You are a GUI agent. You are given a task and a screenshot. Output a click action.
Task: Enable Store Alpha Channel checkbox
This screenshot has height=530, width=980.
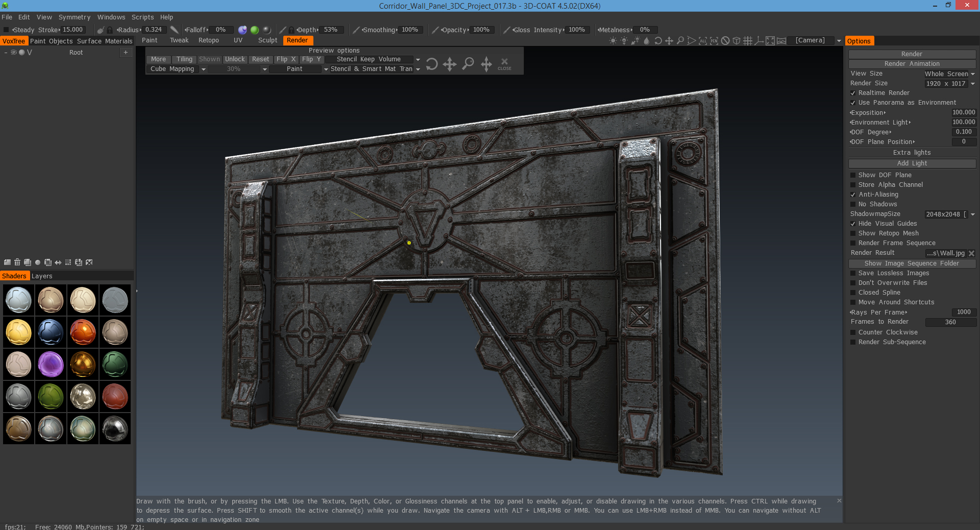coord(853,185)
